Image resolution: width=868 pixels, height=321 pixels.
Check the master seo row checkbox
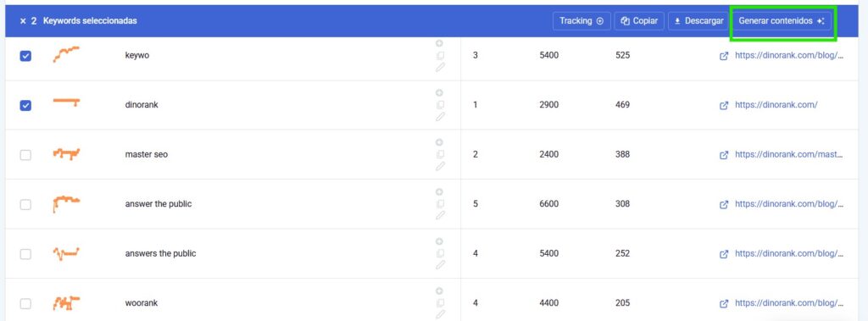click(25, 155)
